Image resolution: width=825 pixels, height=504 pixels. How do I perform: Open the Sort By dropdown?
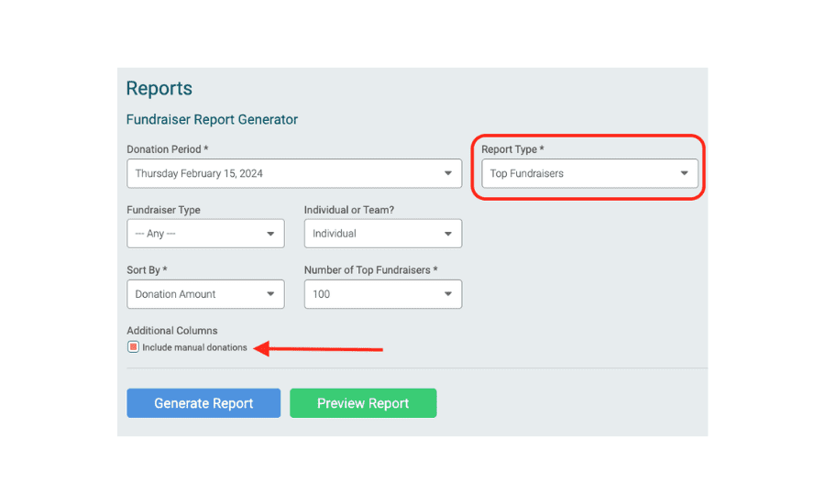pyautogui.click(x=205, y=294)
